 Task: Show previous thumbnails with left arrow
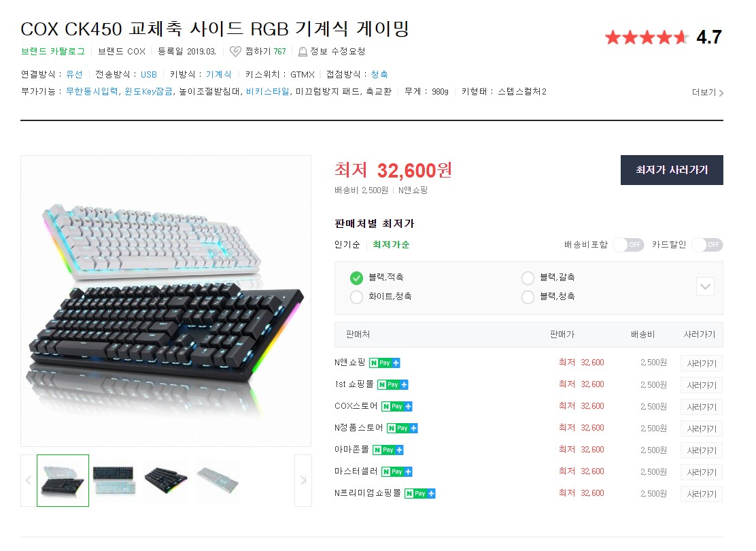point(29,480)
